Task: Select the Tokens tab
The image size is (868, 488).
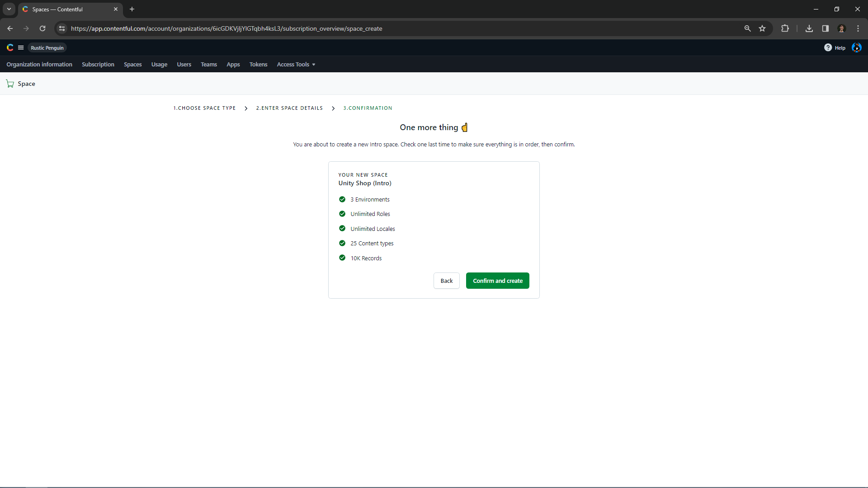Action: (x=258, y=64)
